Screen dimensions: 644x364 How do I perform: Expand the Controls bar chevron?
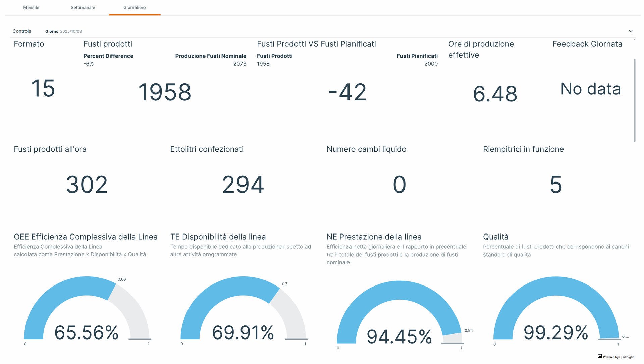(x=631, y=31)
